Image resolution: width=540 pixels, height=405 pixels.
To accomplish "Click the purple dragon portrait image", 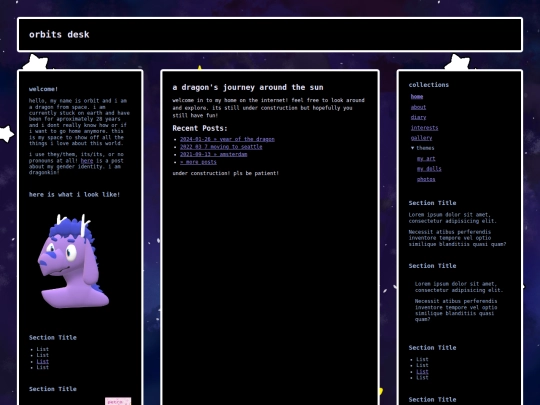I will 73,261.
